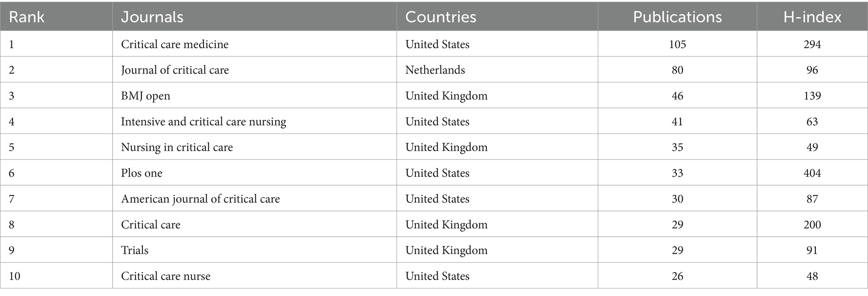The image size is (868, 296).
Task: Select the Nursing in critical care row
Action: pos(434,147)
